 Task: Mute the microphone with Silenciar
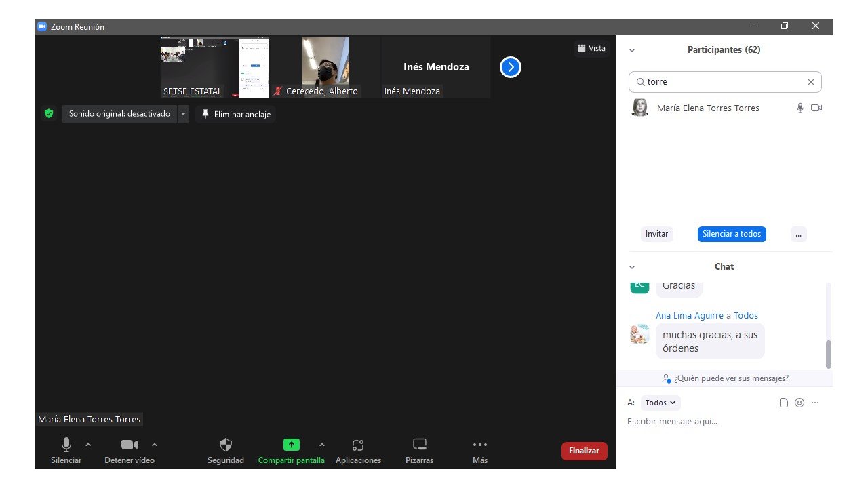coord(66,451)
